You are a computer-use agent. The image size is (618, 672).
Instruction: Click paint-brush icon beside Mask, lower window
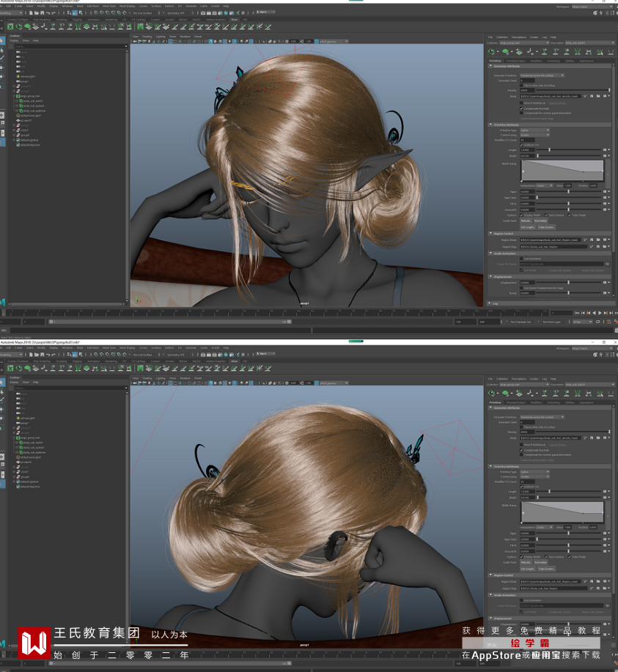click(x=585, y=438)
